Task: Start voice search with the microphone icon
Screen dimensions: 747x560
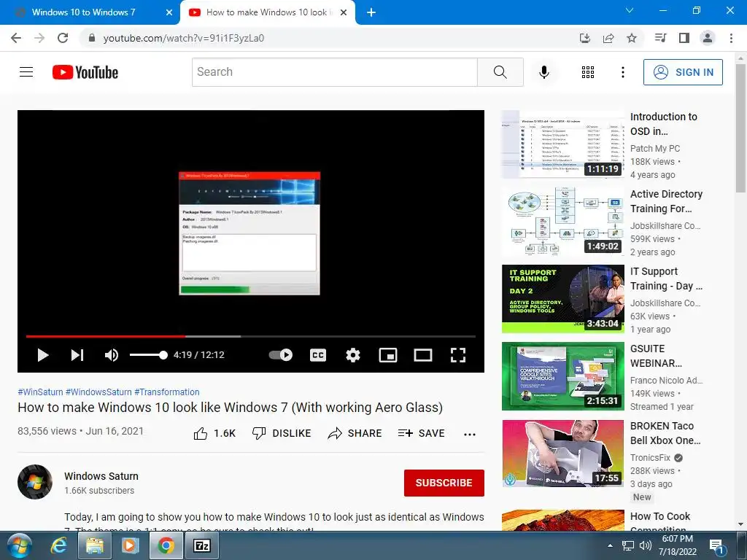Action: tap(544, 72)
